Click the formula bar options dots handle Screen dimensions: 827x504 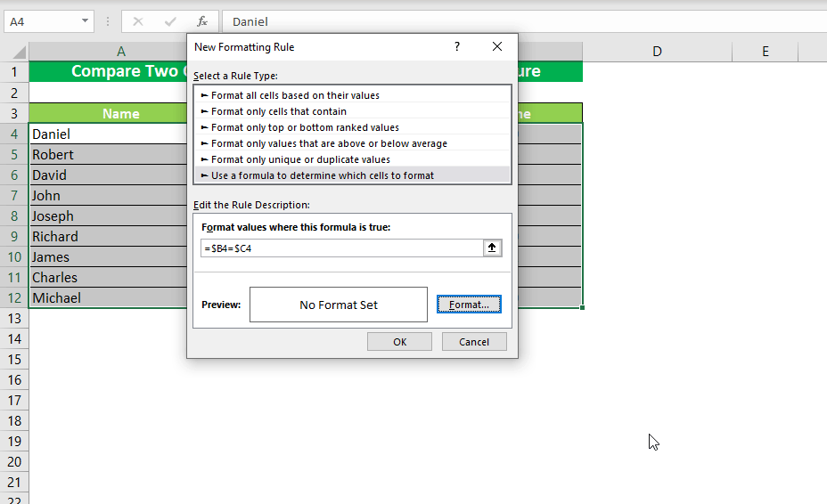[108, 21]
